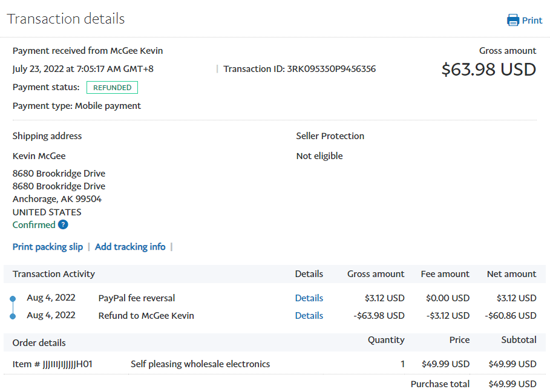Select the item number ending in H01
This screenshot has height=392, width=550.
coord(52,364)
